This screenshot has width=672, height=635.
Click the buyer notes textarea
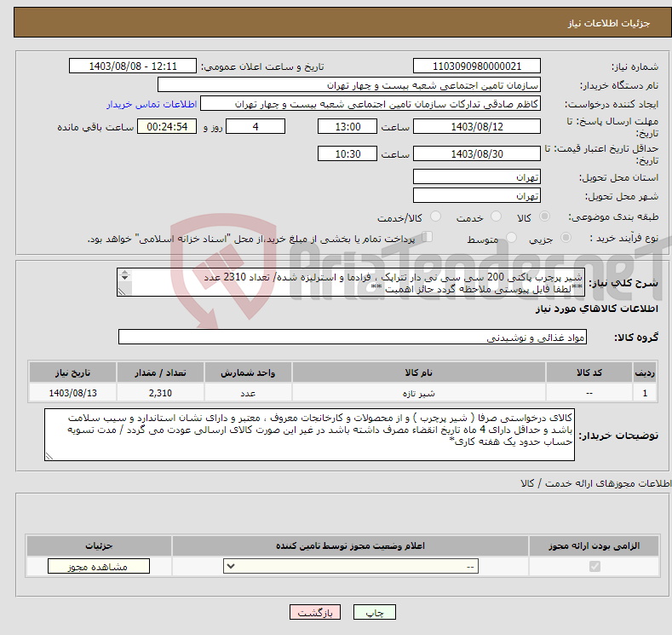click(309, 435)
